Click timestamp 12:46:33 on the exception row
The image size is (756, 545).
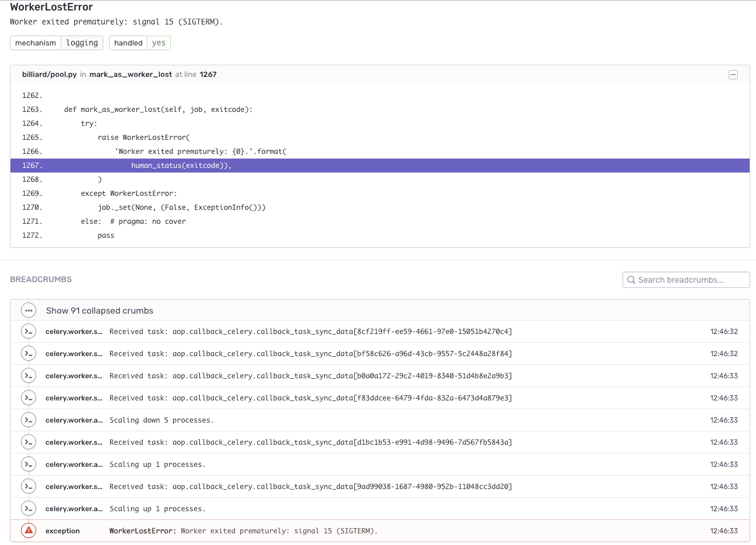coord(724,531)
